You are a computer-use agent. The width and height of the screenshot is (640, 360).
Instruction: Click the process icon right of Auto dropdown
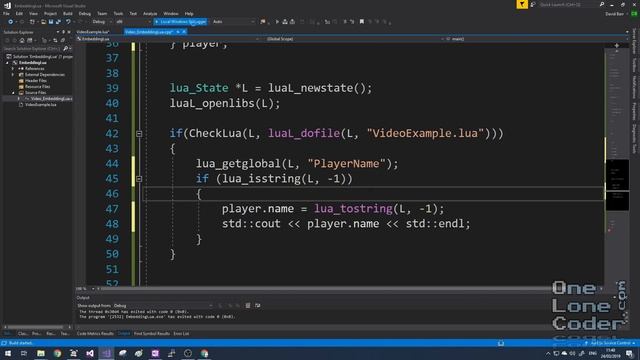point(263,22)
